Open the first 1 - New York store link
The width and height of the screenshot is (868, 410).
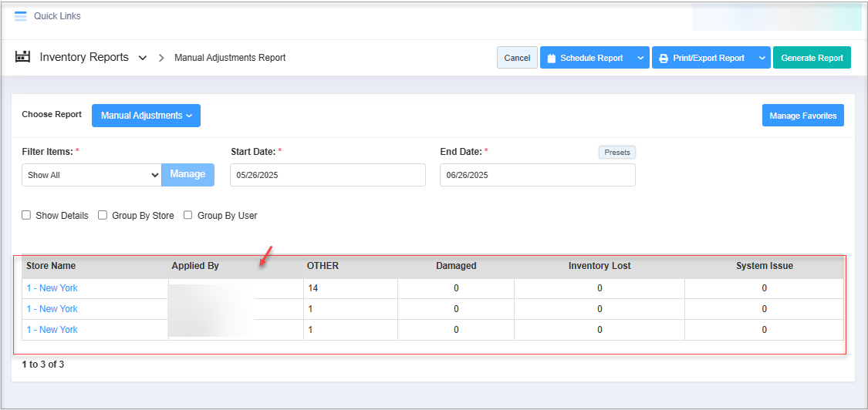click(52, 288)
